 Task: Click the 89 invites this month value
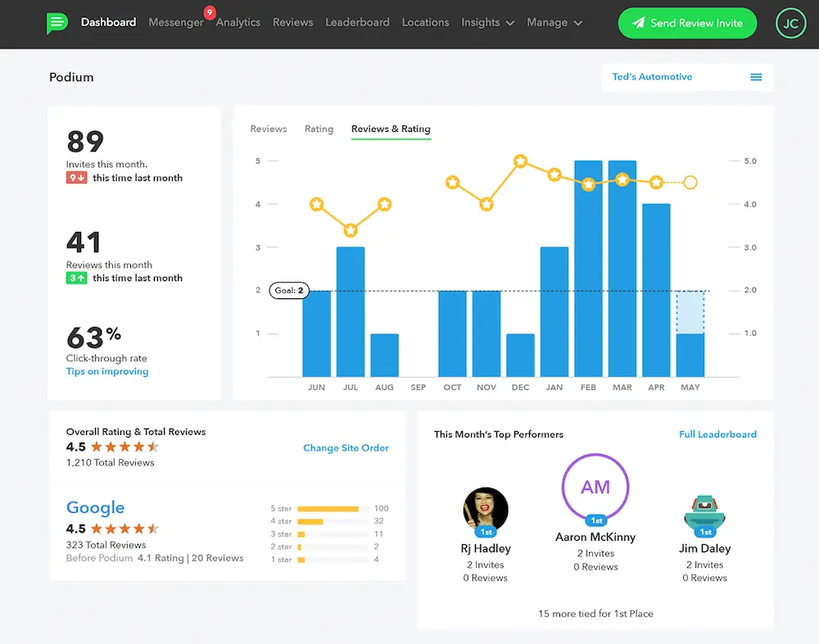[x=85, y=141]
